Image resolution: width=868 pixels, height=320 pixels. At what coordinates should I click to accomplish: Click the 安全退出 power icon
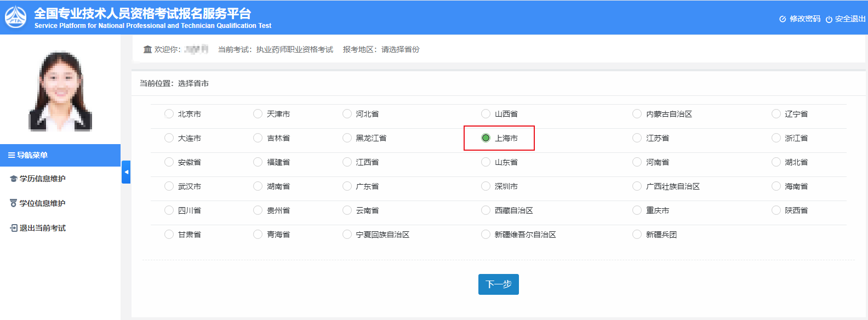(829, 19)
